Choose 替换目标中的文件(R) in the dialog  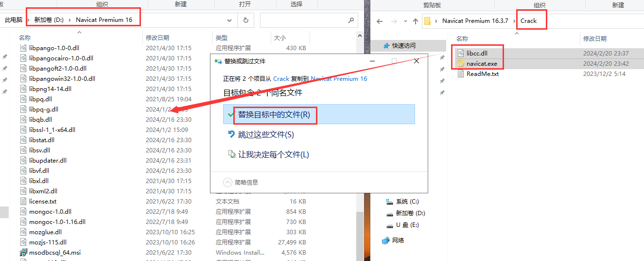point(318,115)
